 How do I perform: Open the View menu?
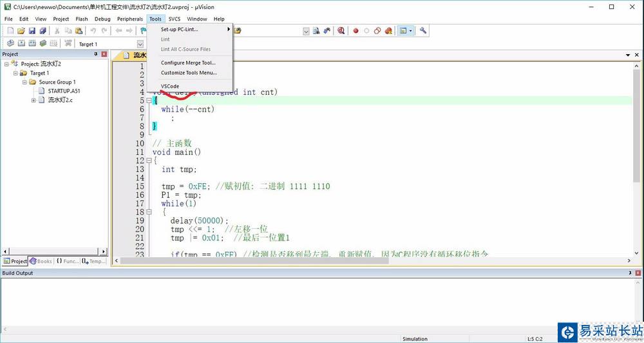coord(41,19)
